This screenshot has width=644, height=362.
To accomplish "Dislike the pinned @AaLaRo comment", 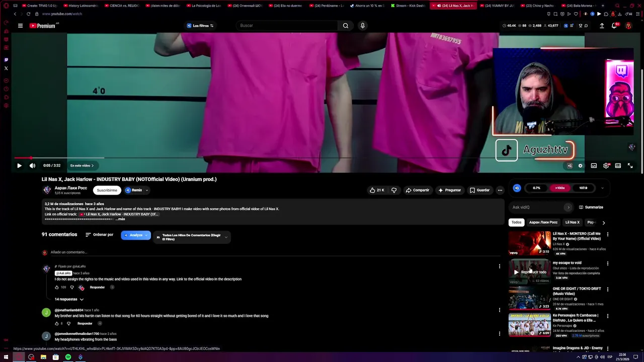I will point(71,287).
